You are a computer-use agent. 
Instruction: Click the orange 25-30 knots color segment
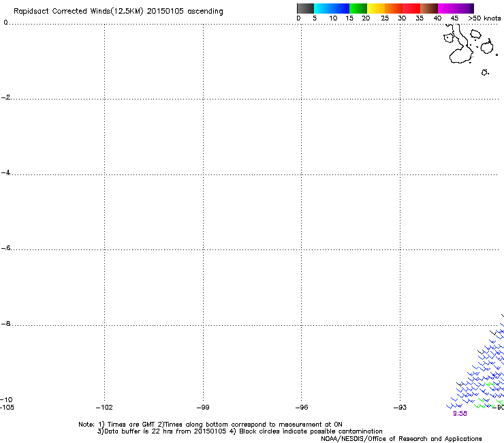394,8
